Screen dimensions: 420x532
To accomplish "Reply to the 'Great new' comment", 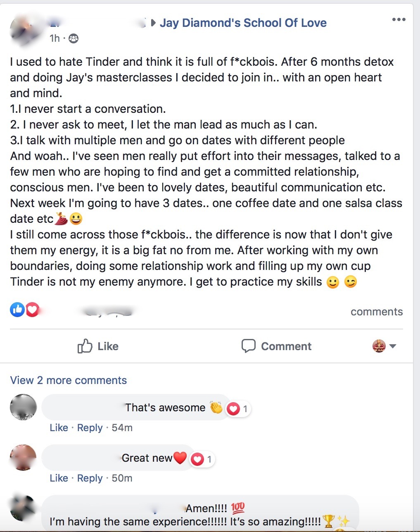I will [90, 478].
